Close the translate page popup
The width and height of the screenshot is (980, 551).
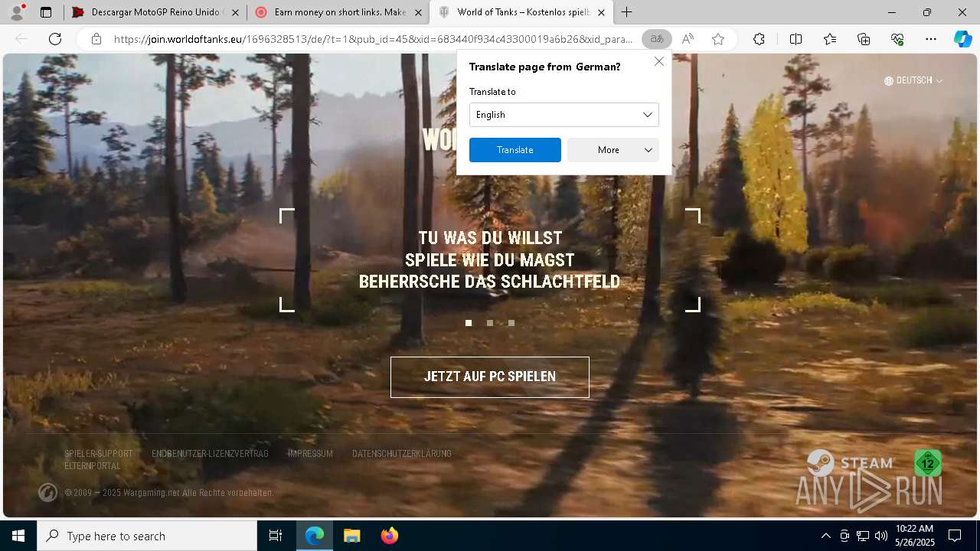[x=658, y=61]
